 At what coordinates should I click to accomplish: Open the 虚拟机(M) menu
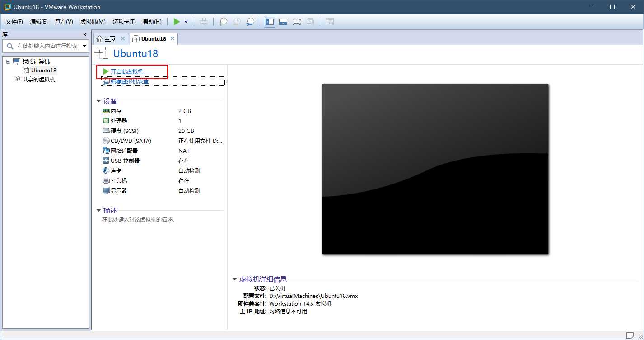(x=93, y=22)
